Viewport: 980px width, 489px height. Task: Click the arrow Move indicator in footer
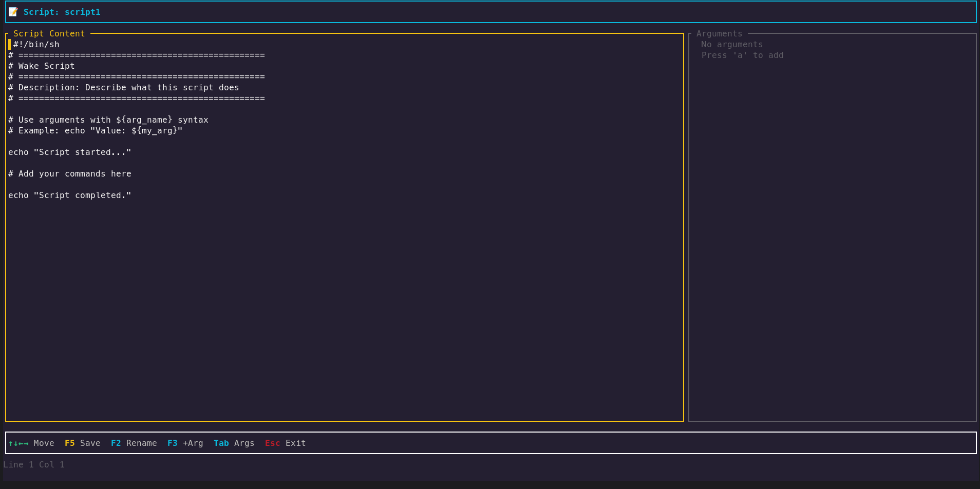click(19, 443)
